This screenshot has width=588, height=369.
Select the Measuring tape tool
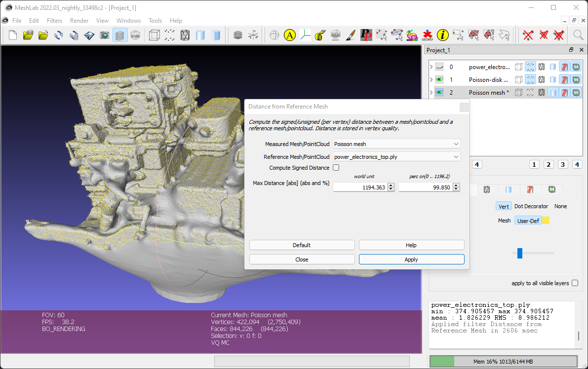pos(320,35)
